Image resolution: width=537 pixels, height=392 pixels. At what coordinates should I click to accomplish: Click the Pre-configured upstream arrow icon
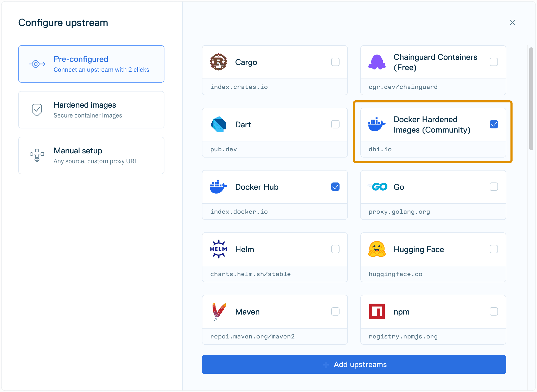[37, 64]
